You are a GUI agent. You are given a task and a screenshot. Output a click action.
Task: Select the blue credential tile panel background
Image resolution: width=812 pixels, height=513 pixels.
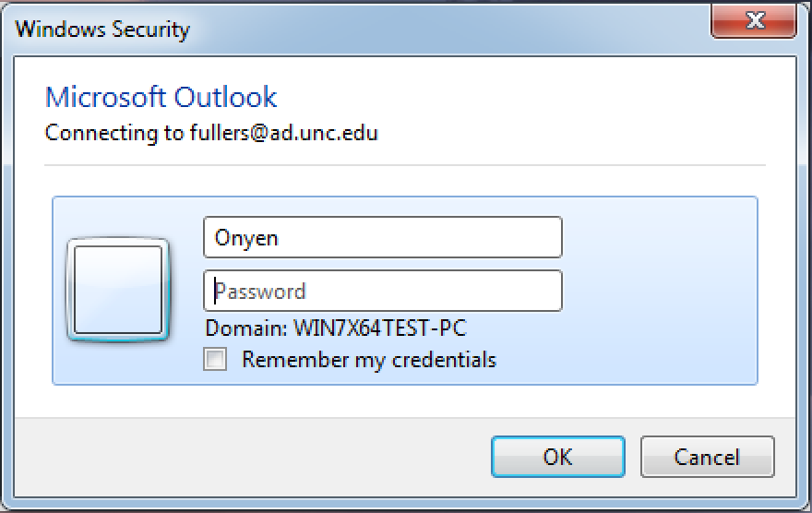[658, 290]
